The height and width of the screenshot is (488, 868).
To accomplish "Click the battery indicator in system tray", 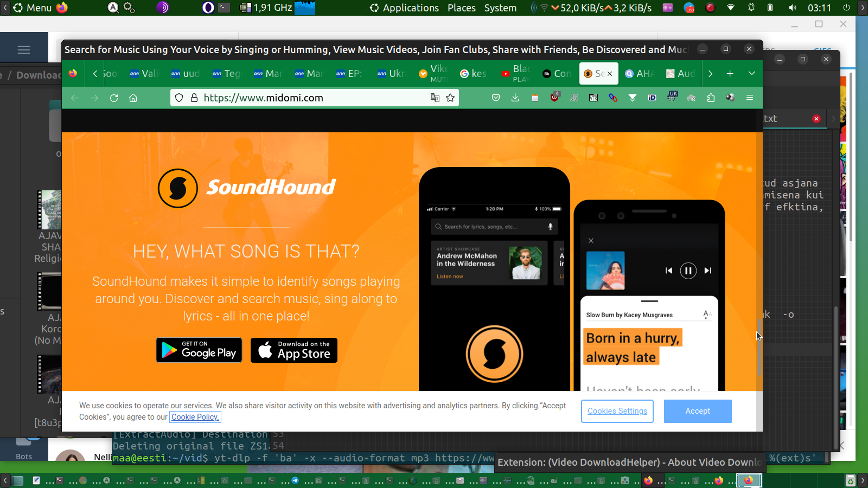I will [x=770, y=8].
